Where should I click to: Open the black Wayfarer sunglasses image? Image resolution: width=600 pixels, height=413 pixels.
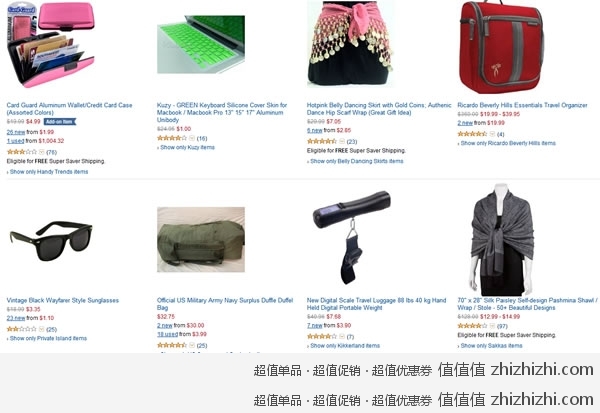(x=51, y=240)
